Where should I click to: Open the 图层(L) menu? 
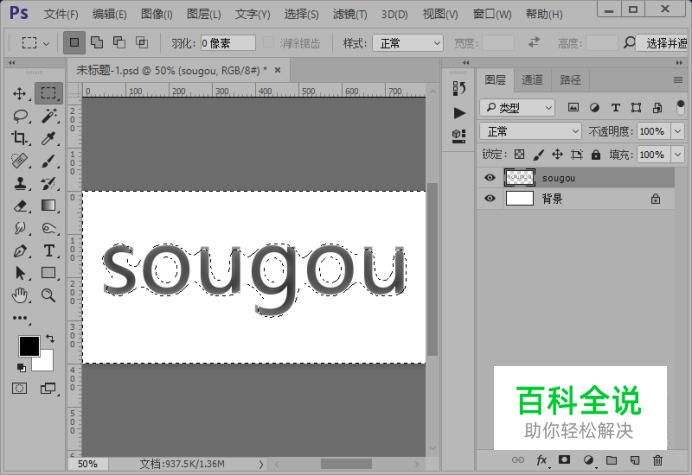click(203, 14)
